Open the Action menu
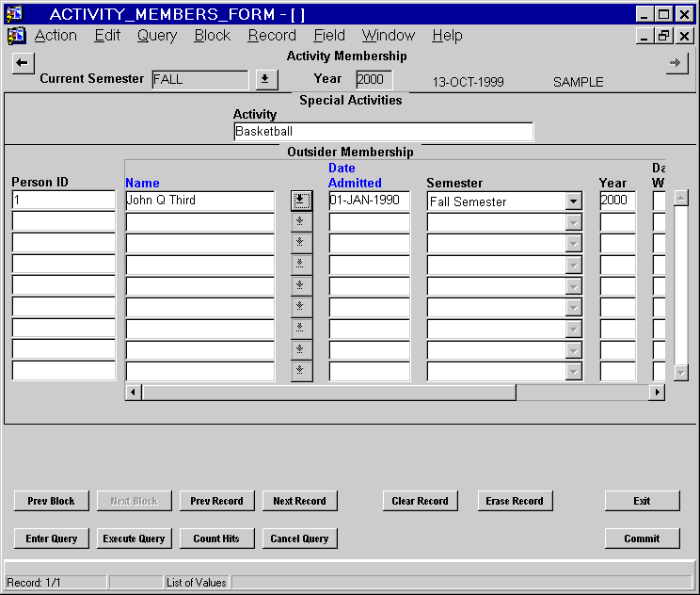This screenshot has width=700, height=595. tap(56, 35)
